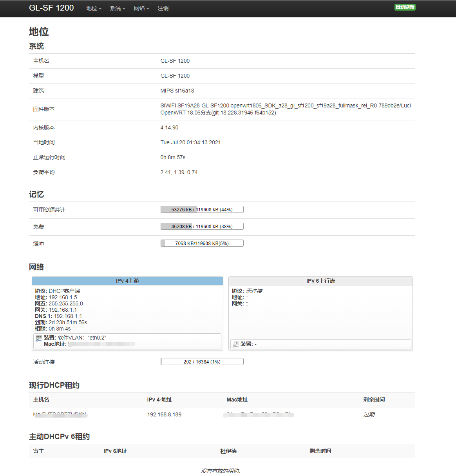This screenshot has height=476, width=456.
Task: Click the 主机名 DHCP lease column header
Action: tap(41, 400)
